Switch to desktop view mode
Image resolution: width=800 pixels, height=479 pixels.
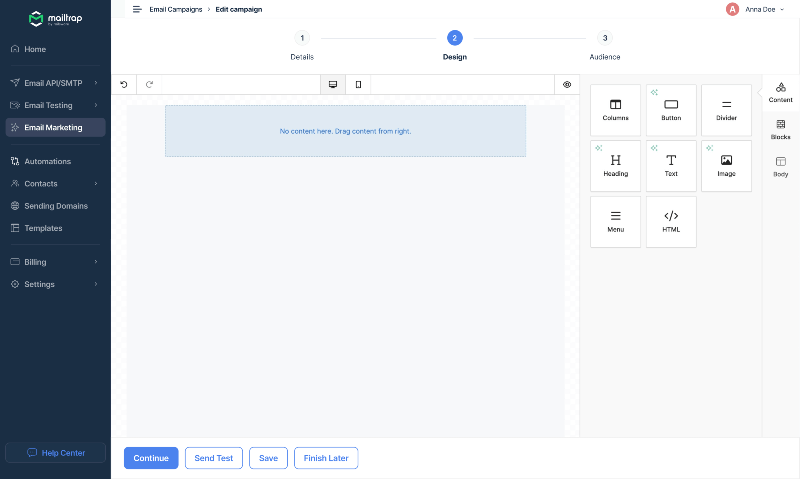(333, 85)
